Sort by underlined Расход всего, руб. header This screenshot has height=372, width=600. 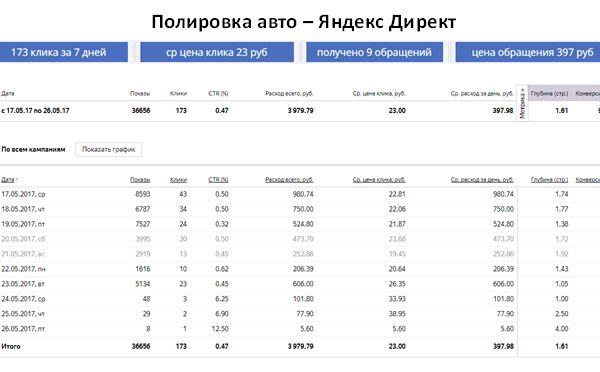coord(289,179)
